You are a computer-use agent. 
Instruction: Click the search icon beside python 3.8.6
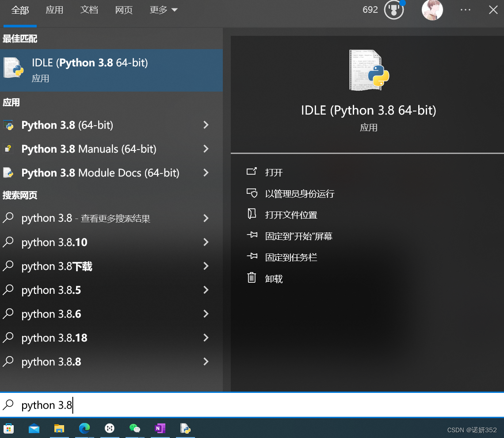coord(8,314)
